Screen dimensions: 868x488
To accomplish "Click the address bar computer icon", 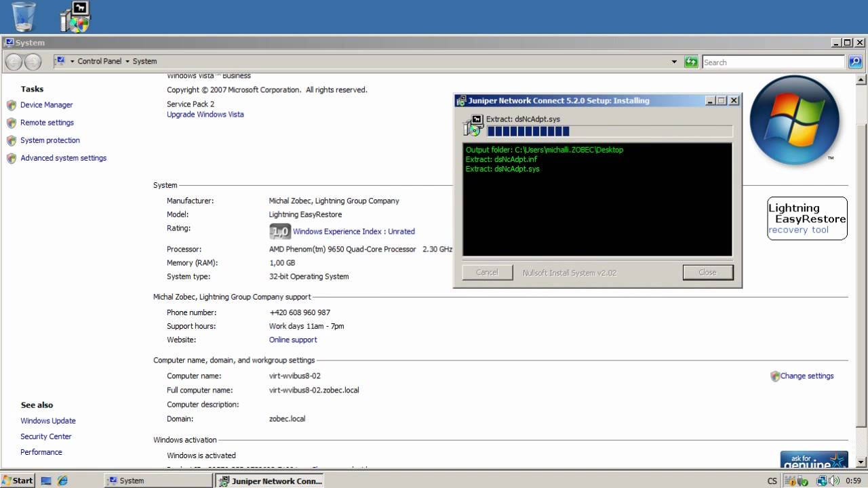I will click(60, 61).
